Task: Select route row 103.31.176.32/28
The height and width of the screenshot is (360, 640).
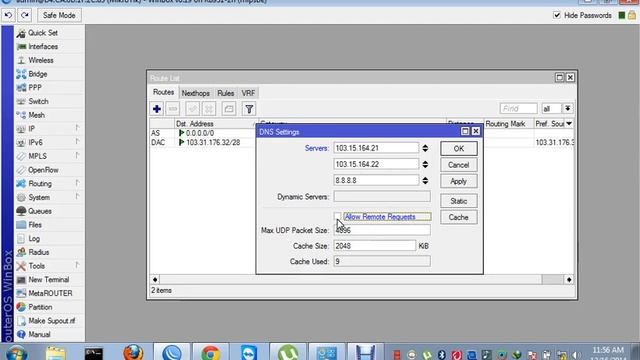Action: click(202, 142)
